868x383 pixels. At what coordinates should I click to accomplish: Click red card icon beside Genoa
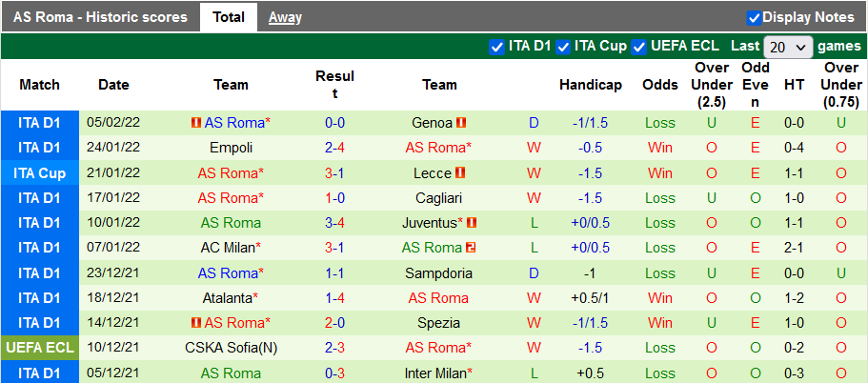(x=460, y=123)
